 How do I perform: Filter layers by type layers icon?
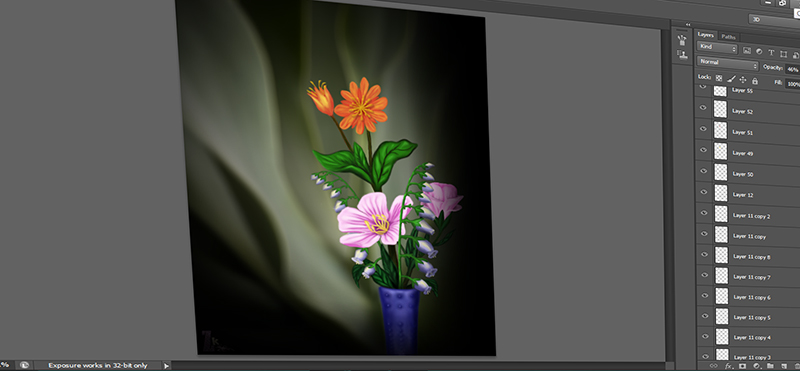tap(771, 53)
